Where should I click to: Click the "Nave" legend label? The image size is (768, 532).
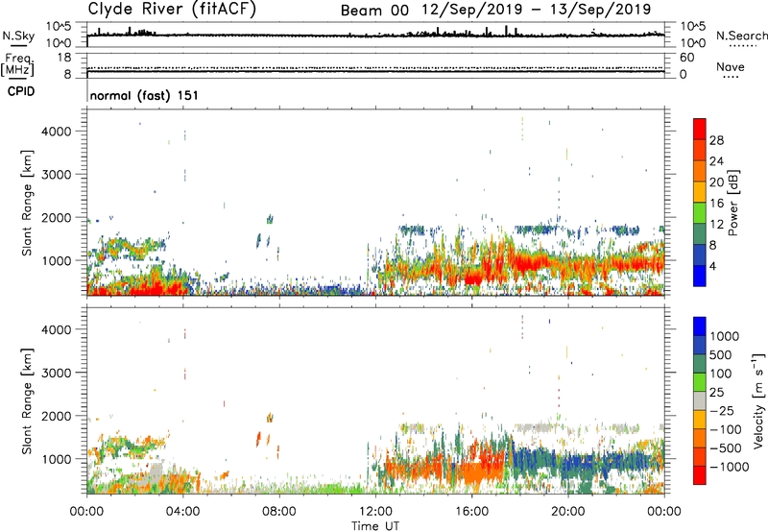click(731, 66)
